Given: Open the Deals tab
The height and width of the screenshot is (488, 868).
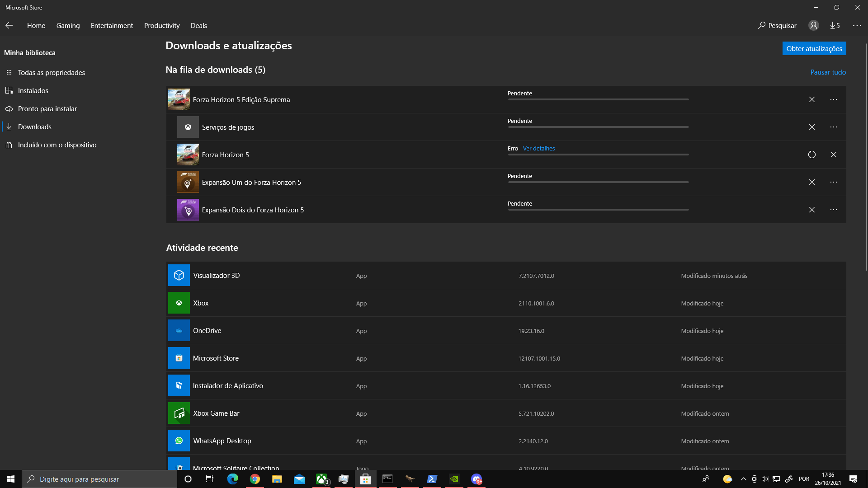Looking at the screenshot, I should (199, 26).
